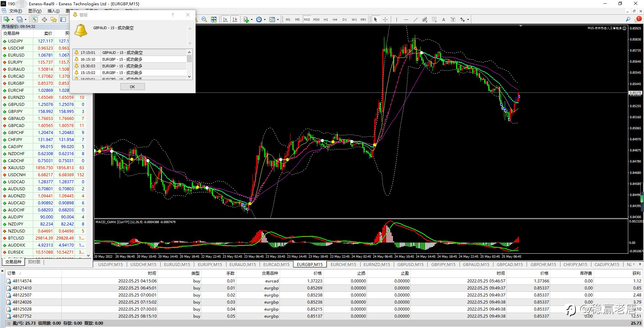Open the chat notification icon with badge
This screenshot has width=644, height=328.
[638, 19]
